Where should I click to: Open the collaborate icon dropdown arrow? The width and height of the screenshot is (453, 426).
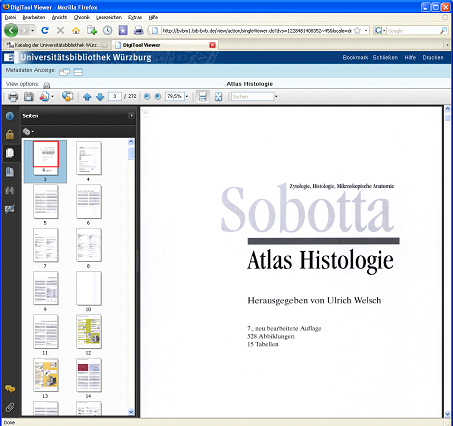(x=52, y=97)
